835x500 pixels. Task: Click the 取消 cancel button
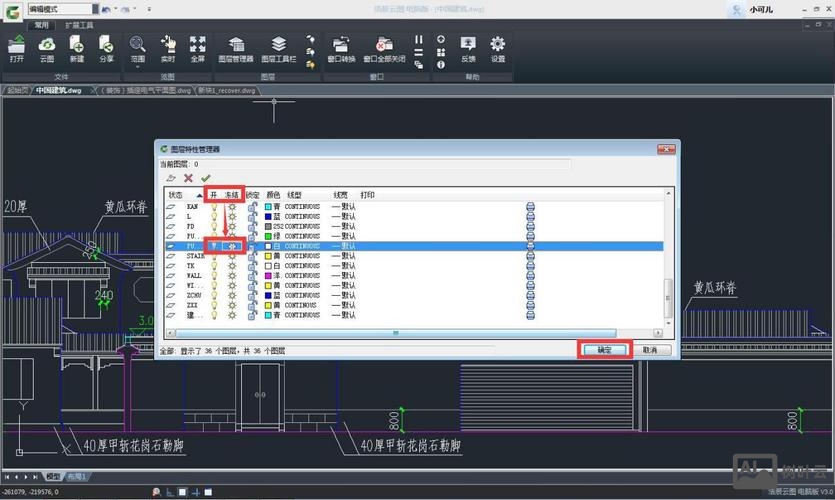click(x=650, y=350)
